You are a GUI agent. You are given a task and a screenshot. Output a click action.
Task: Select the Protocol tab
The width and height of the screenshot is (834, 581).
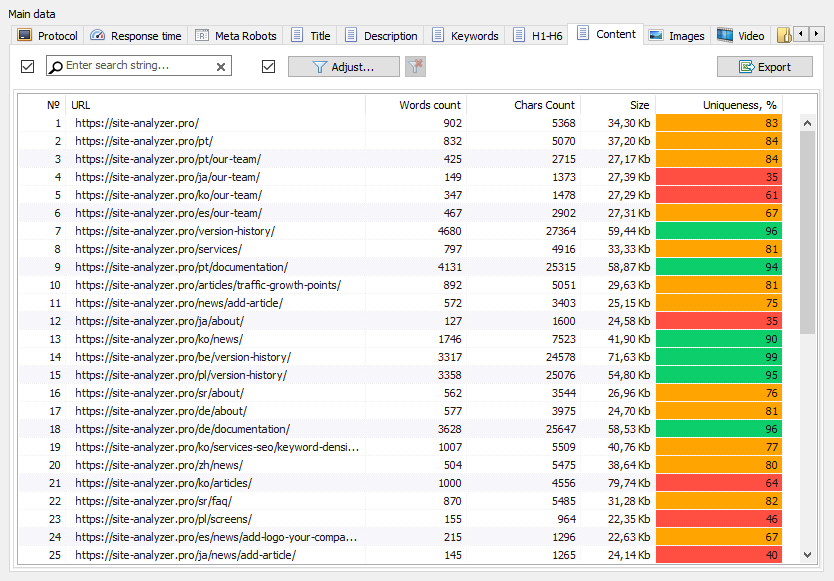pyautogui.click(x=47, y=36)
